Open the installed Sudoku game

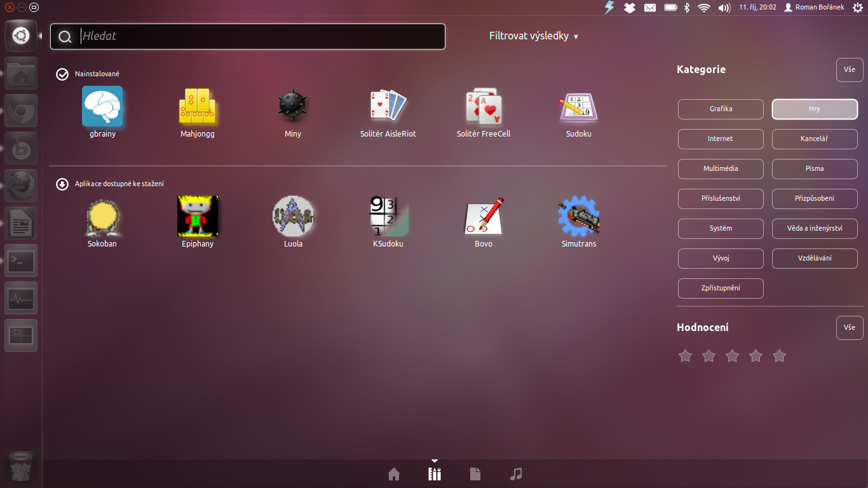click(578, 107)
